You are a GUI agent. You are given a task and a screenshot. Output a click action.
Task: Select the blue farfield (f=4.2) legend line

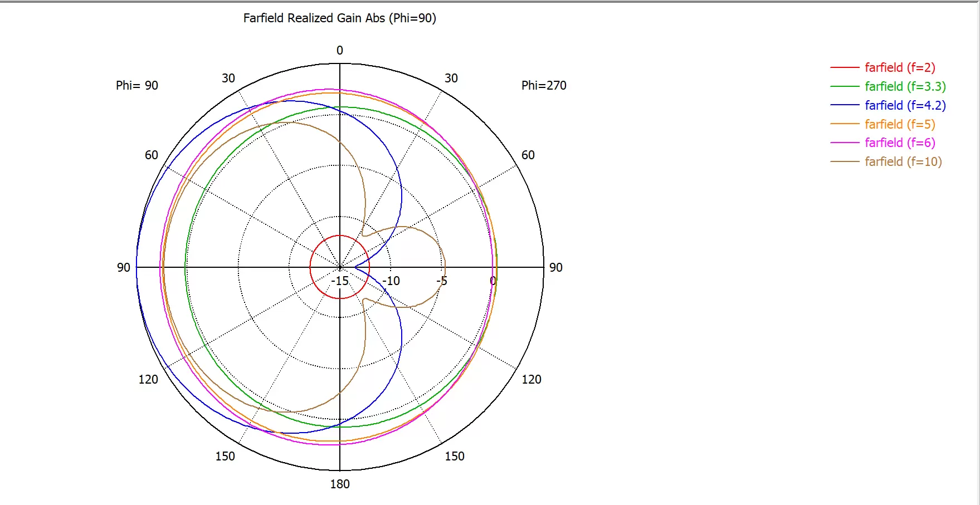pyautogui.click(x=845, y=105)
